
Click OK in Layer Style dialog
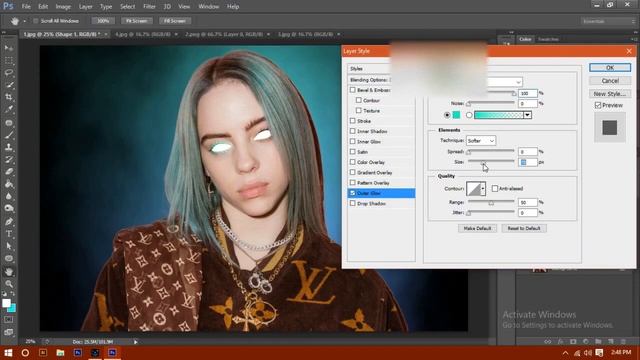tap(610, 68)
